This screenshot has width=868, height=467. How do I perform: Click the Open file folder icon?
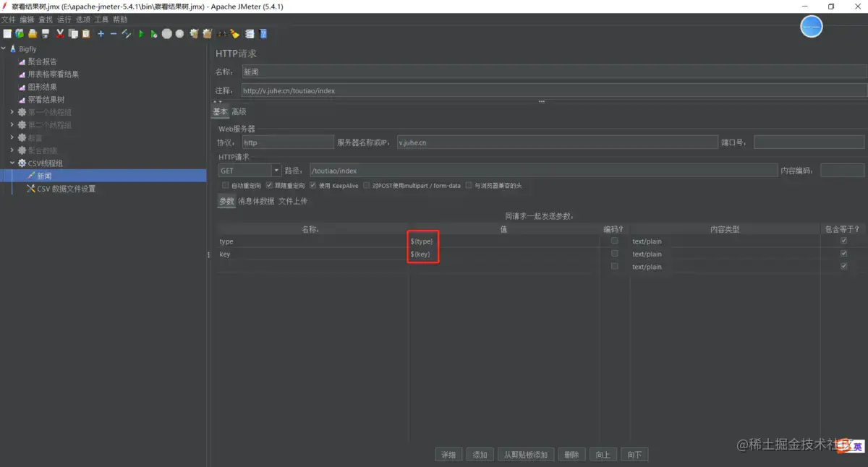(x=33, y=33)
